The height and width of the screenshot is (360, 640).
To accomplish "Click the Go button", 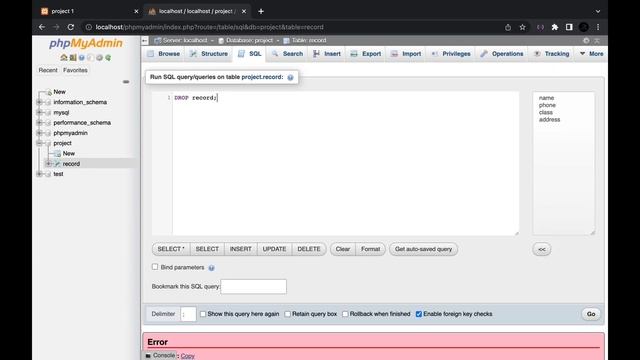I will click(591, 314).
